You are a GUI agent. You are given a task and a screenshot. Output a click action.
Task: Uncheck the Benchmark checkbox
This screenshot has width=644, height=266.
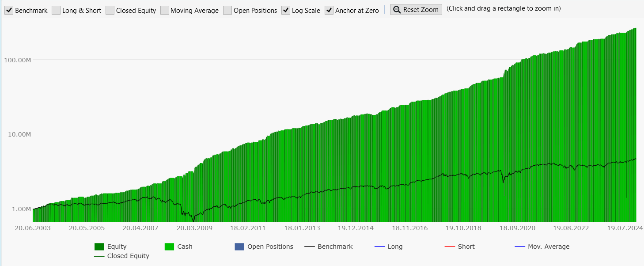pos(9,10)
